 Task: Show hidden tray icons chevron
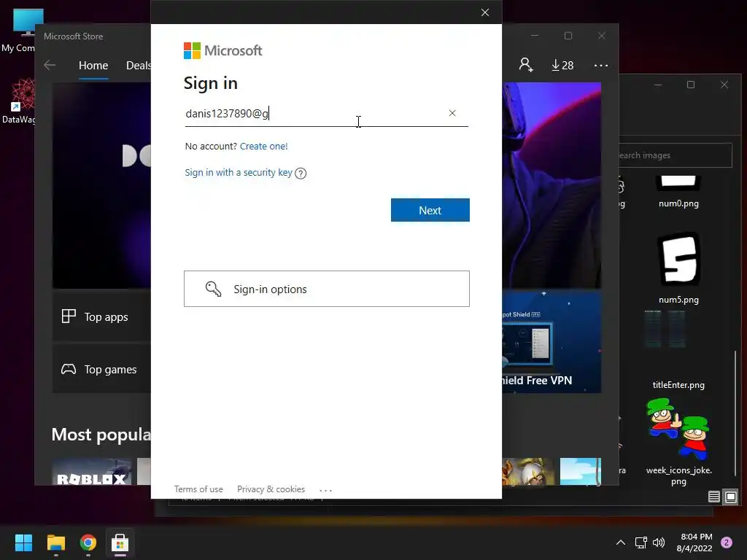[x=621, y=542]
